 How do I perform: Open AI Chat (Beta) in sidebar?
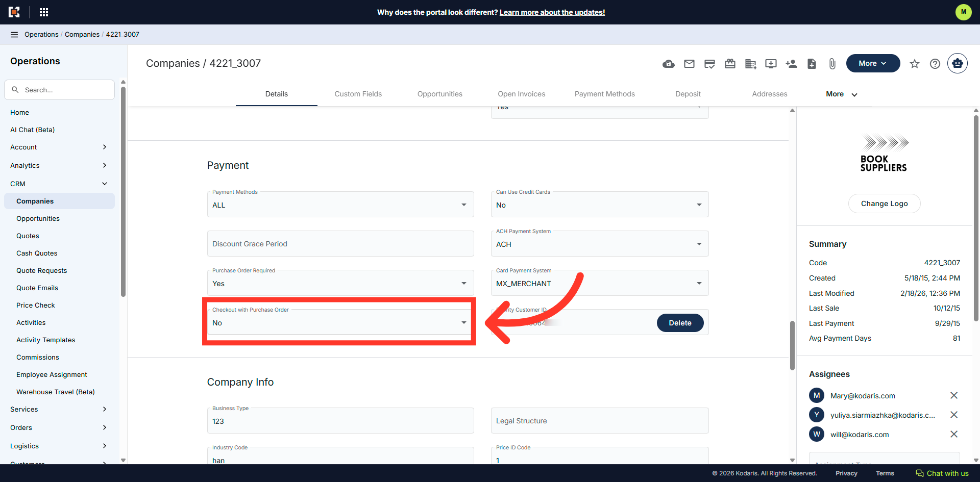coord(32,130)
